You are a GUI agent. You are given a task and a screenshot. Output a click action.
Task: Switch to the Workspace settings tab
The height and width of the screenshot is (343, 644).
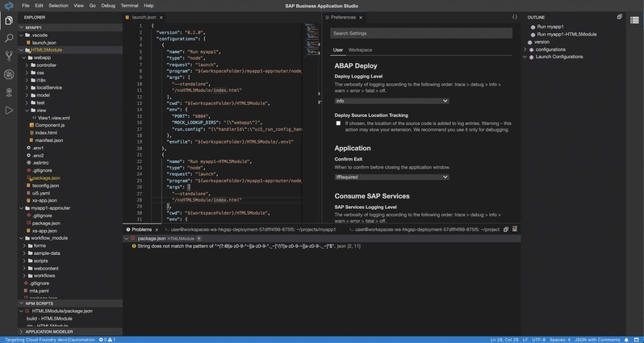click(x=360, y=50)
